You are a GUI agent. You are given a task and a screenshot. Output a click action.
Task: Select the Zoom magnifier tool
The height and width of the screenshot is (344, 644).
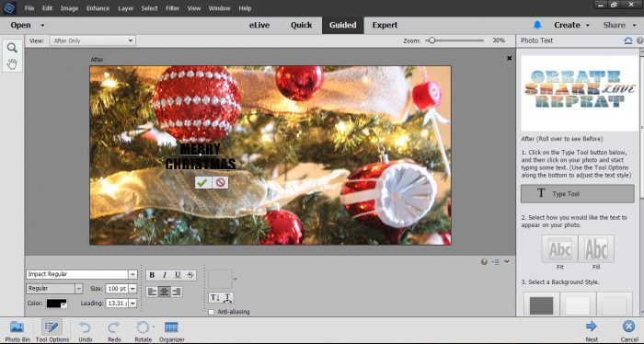(12, 48)
